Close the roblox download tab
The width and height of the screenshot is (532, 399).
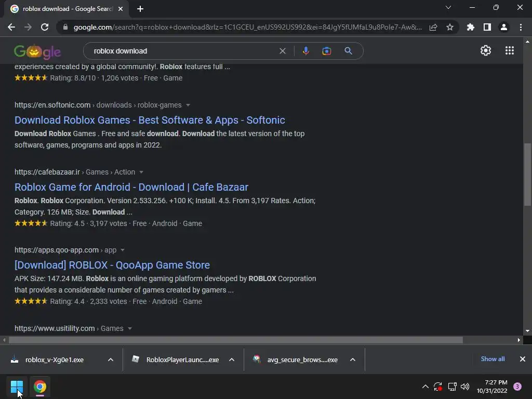click(x=121, y=9)
